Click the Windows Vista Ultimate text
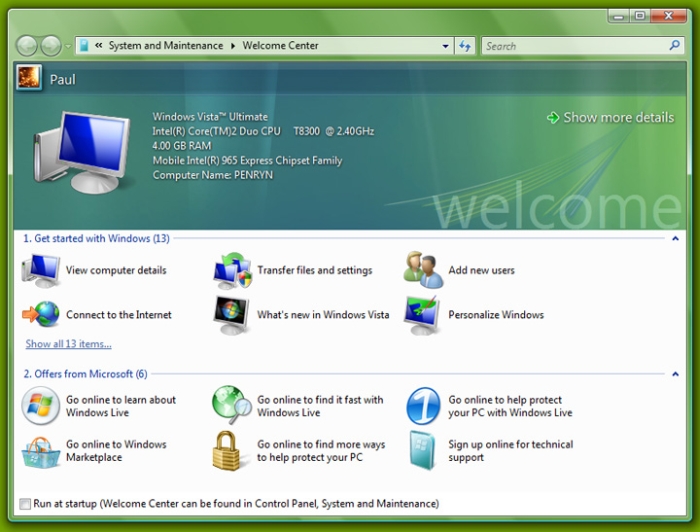 [210, 117]
